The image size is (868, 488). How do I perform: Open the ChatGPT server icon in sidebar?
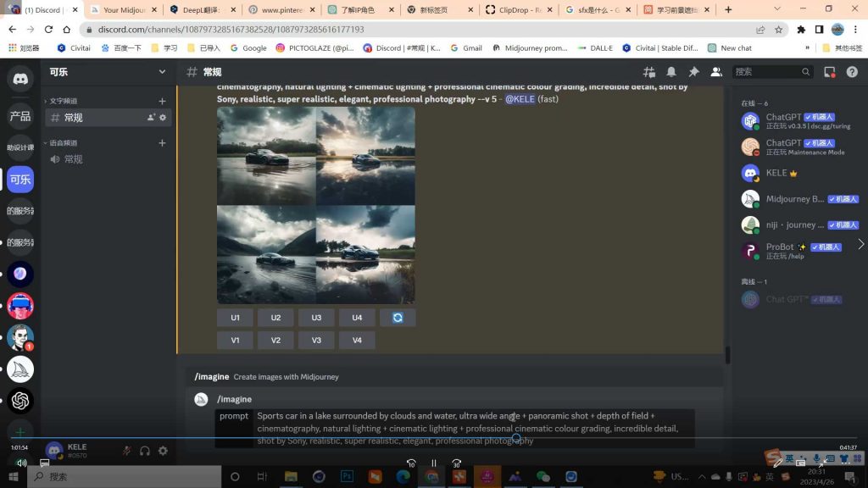point(20,400)
